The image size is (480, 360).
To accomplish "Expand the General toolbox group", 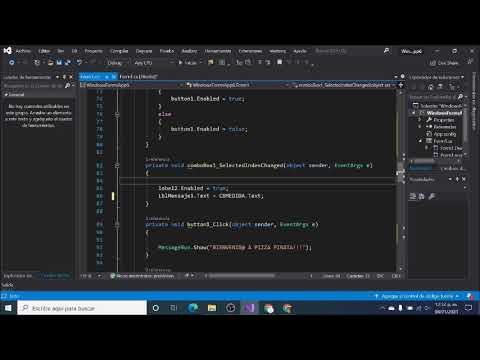I will [13, 95].
